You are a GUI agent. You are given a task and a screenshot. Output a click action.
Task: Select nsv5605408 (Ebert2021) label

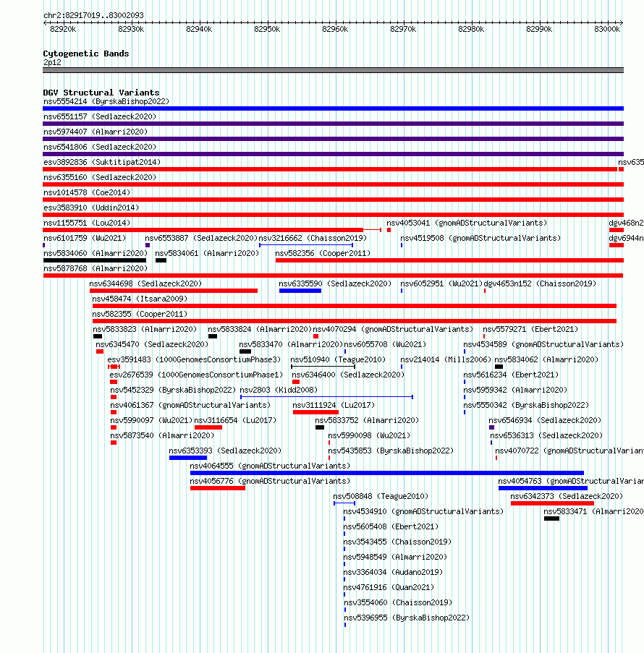point(391,527)
